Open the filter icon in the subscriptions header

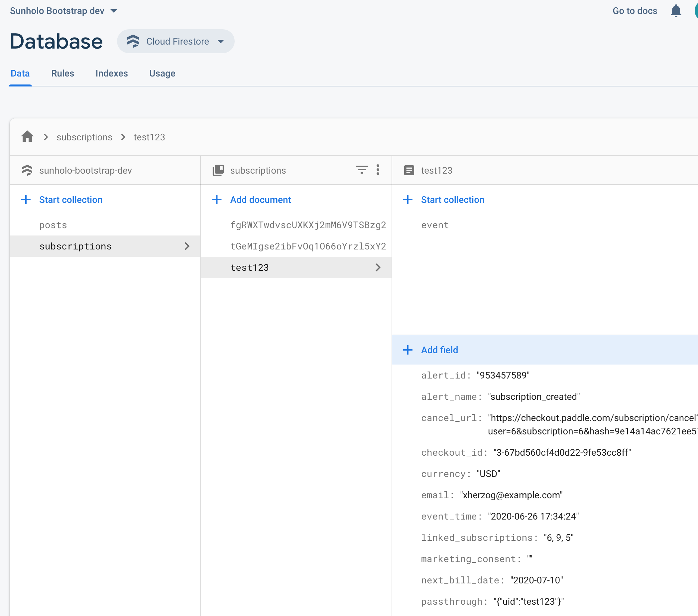(362, 170)
